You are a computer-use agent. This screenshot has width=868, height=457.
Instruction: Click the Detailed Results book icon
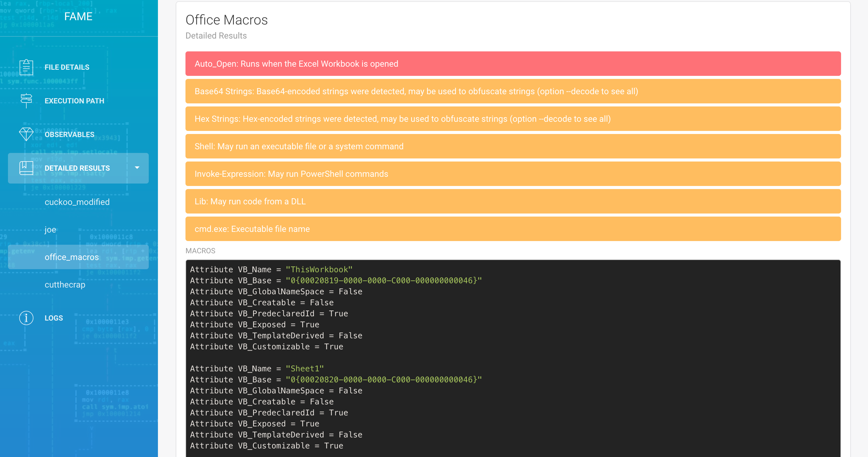[26, 168]
